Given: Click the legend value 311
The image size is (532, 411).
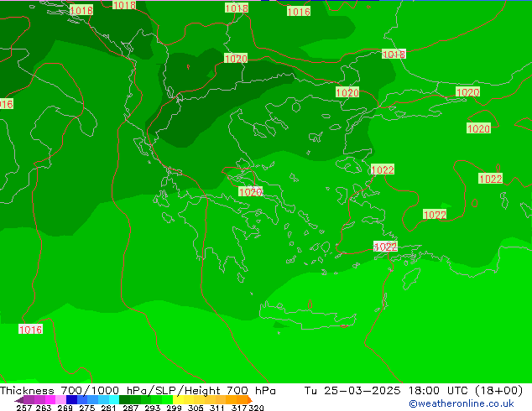Looking at the screenshot, I should tap(217, 408).
